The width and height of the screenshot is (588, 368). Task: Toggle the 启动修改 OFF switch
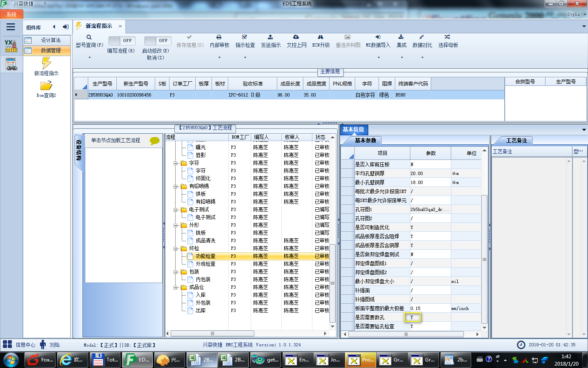tap(158, 40)
